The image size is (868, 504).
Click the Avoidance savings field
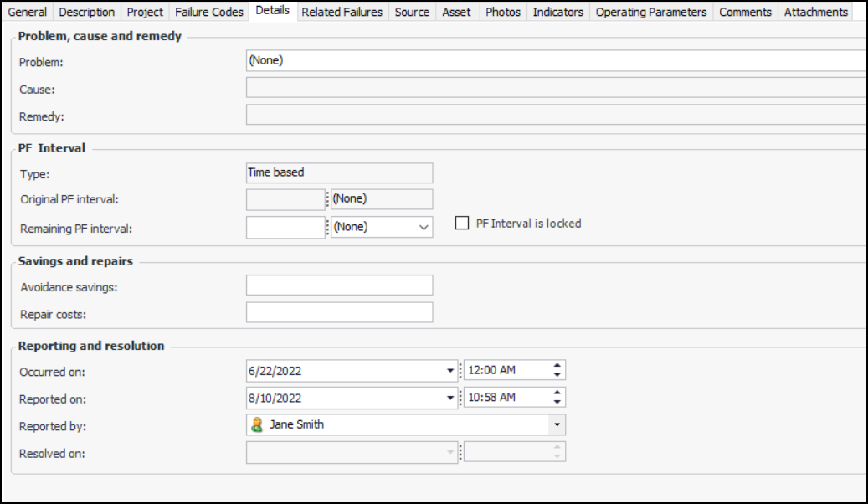pyautogui.click(x=339, y=285)
